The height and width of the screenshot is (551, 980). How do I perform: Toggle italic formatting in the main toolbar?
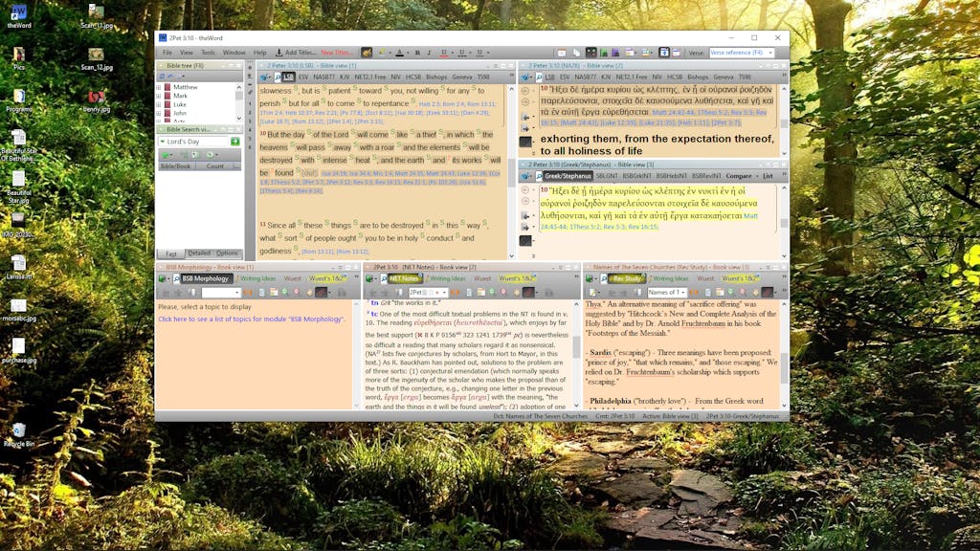[x=429, y=53]
